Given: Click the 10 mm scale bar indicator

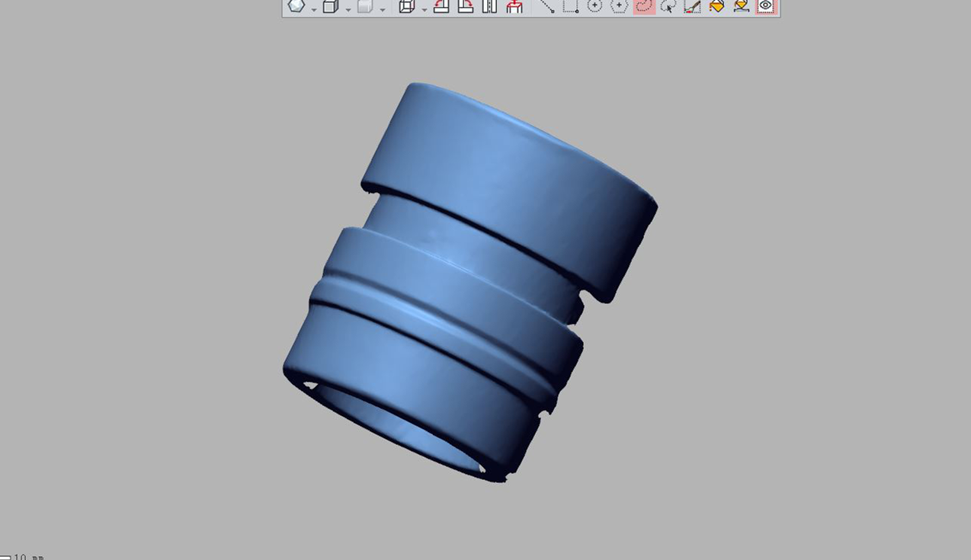Looking at the screenshot, I should click(21, 556).
